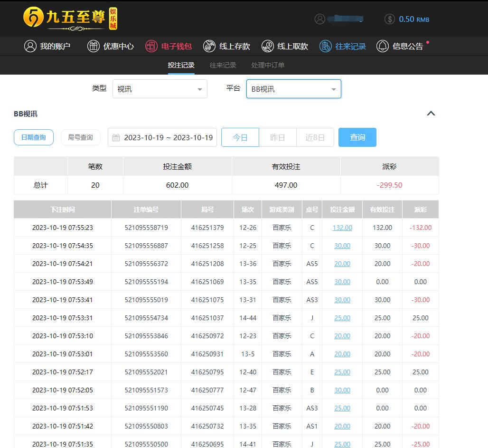
Task: Switch to 往来记录 sub tab
Action: pyautogui.click(x=223, y=65)
